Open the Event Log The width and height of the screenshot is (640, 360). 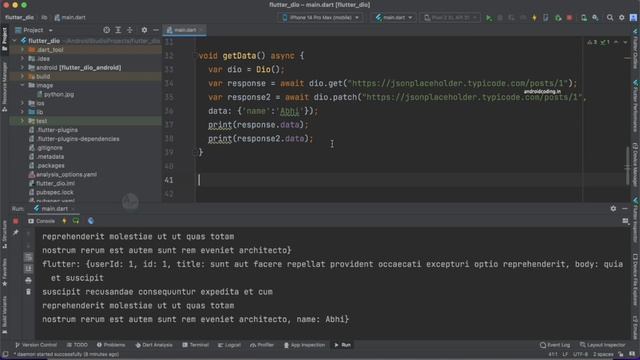pos(555,345)
